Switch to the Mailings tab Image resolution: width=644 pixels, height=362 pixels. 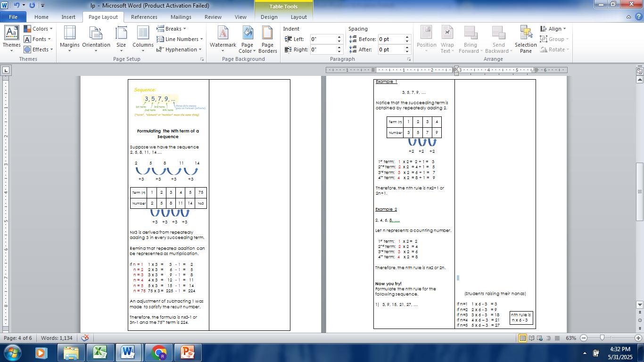point(181,17)
